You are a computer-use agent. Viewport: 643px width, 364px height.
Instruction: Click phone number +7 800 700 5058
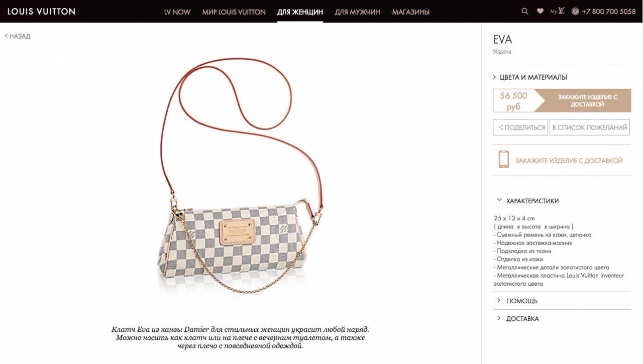[x=609, y=12]
